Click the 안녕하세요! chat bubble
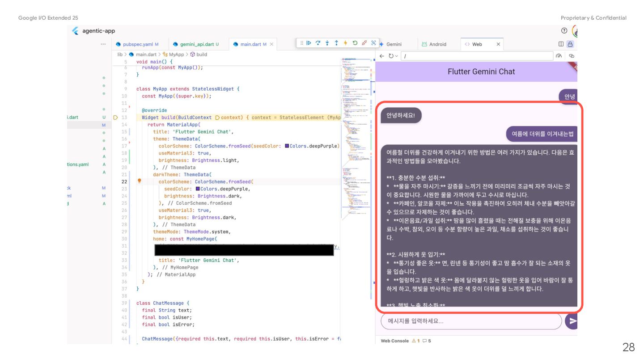The image size is (644, 362). pos(401,116)
